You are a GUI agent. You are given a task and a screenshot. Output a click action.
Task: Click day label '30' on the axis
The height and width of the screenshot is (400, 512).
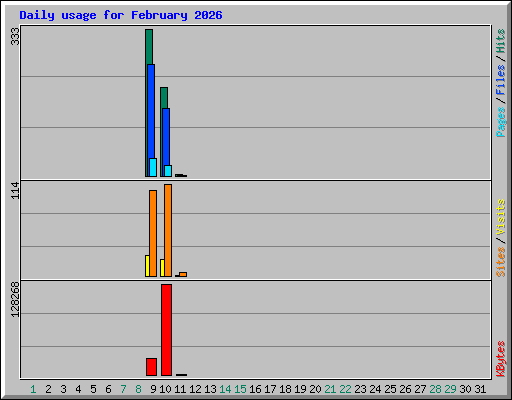pyautogui.click(x=465, y=389)
